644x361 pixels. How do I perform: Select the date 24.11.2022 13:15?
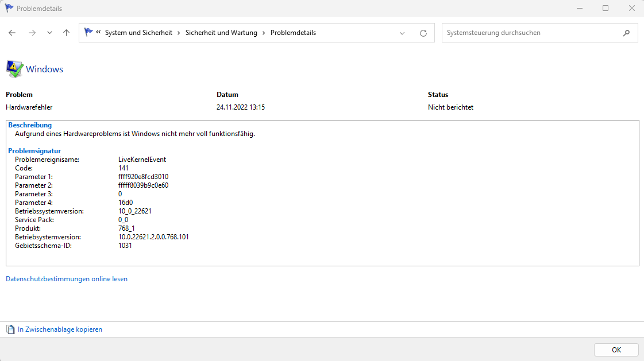coord(241,107)
